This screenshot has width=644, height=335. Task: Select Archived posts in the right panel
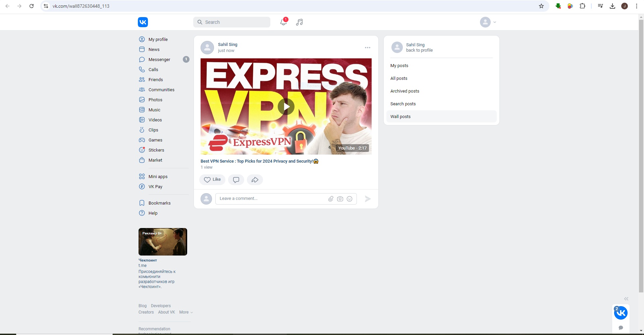click(x=441, y=91)
